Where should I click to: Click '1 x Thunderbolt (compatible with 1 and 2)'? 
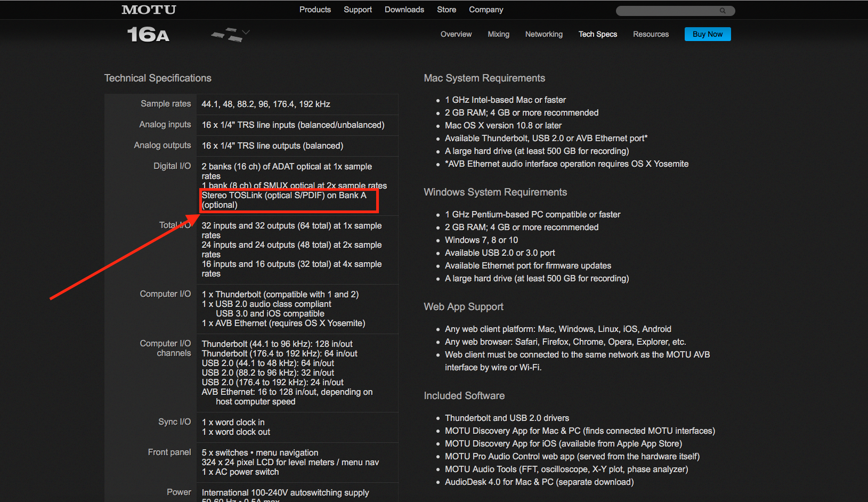pyautogui.click(x=280, y=295)
